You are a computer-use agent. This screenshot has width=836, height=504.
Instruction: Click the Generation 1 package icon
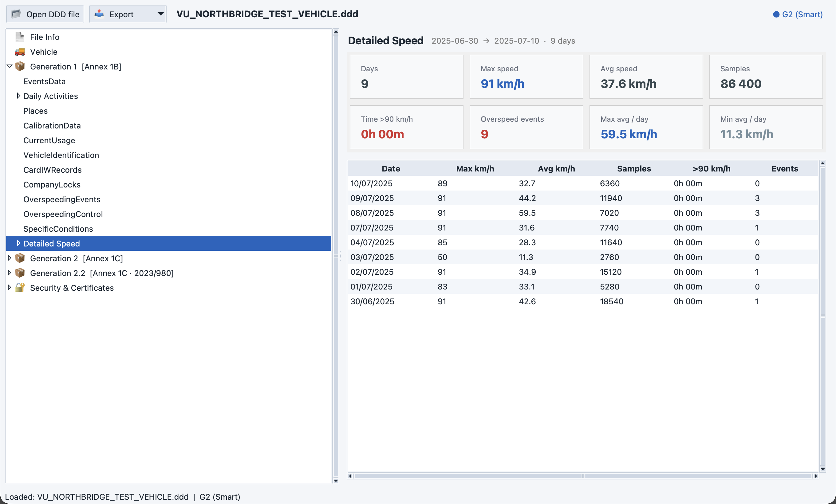(20, 66)
